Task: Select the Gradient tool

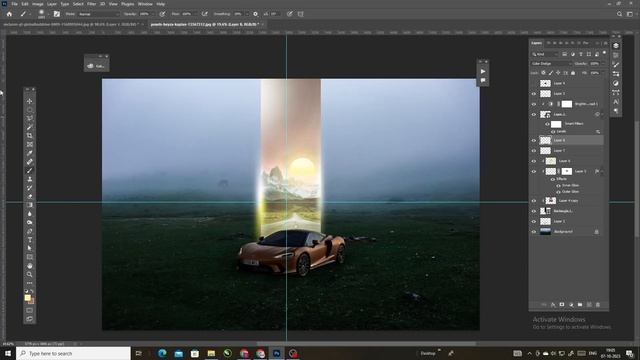Action: pos(29,205)
